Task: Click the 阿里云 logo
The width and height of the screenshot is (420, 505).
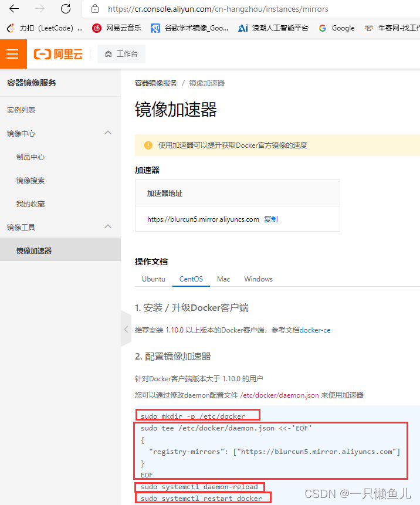Action: [58, 54]
